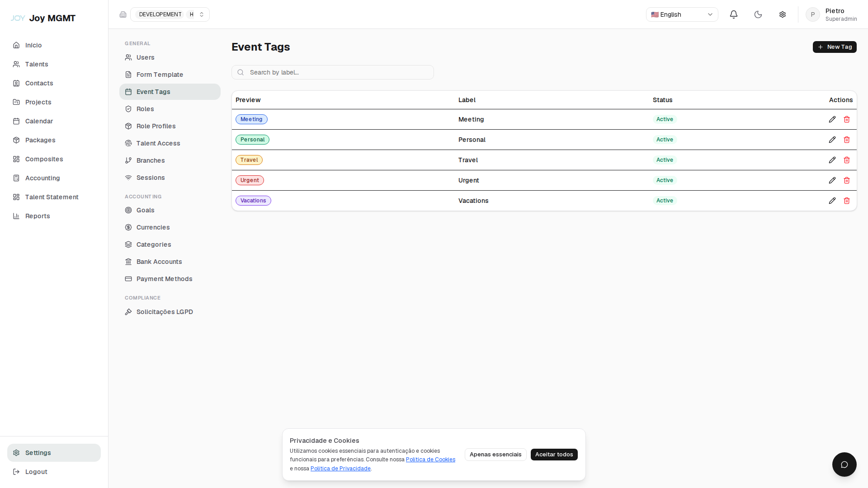Click the orange Travel preview badge

[x=249, y=160]
